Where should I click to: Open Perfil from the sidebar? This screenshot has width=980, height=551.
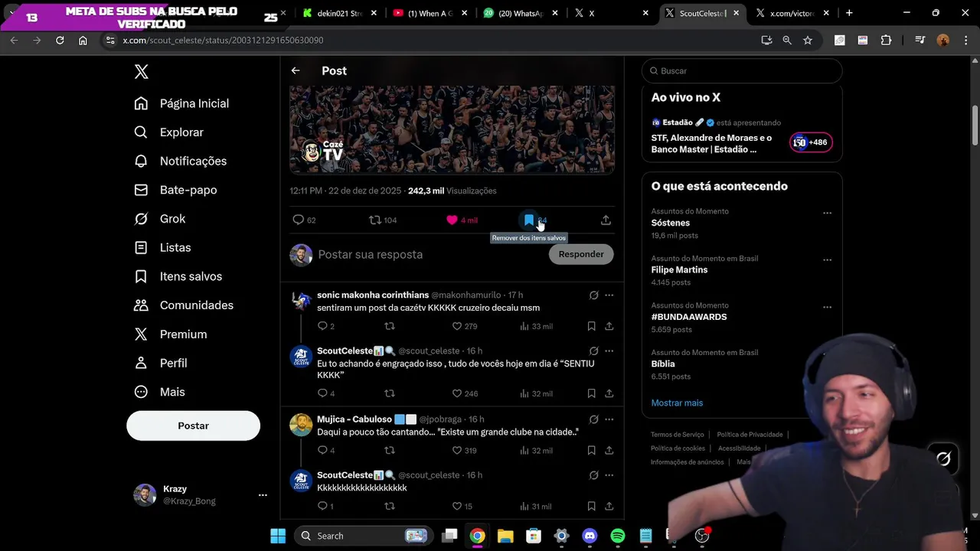point(160,363)
